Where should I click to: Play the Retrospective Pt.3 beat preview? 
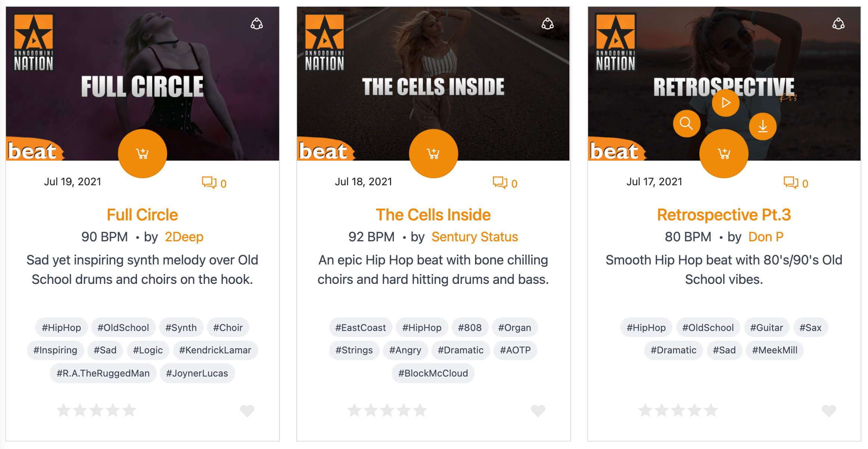pyautogui.click(x=725, y=102)
